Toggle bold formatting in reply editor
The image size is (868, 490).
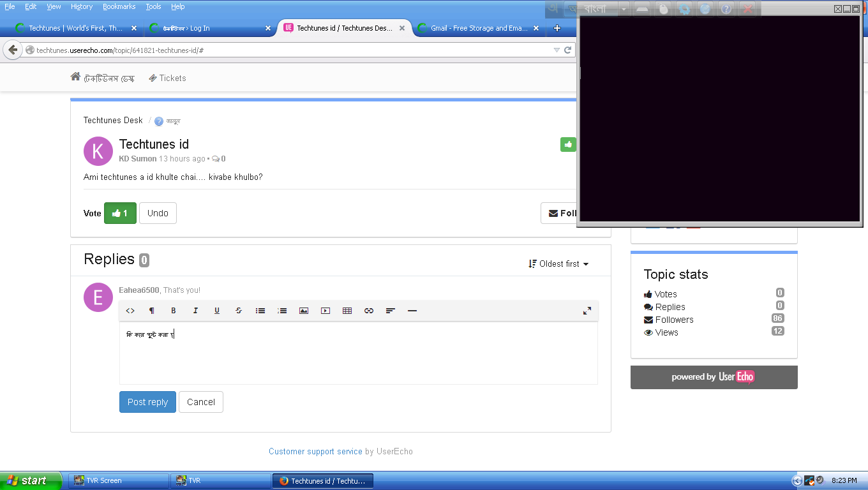[173, 311]
